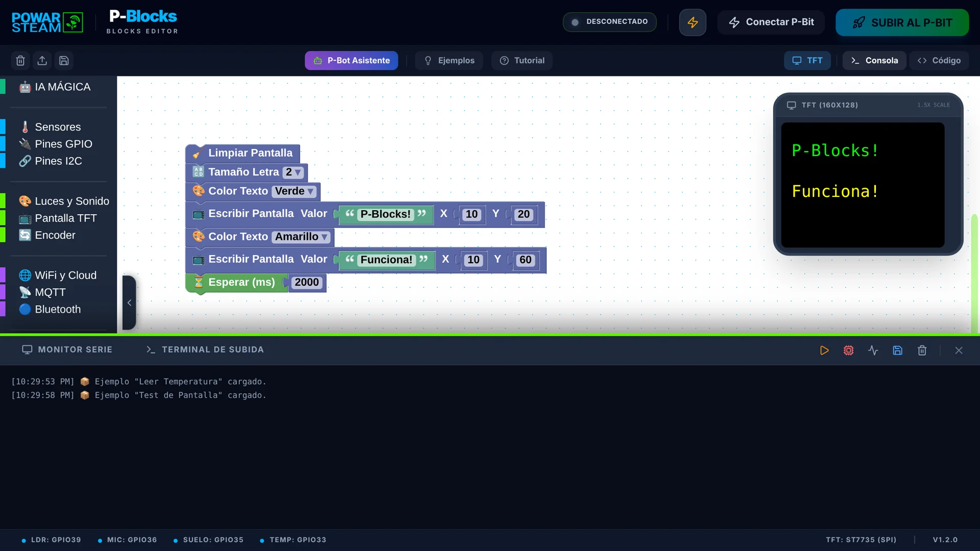Click the Y value 60 field

[525, 260]
